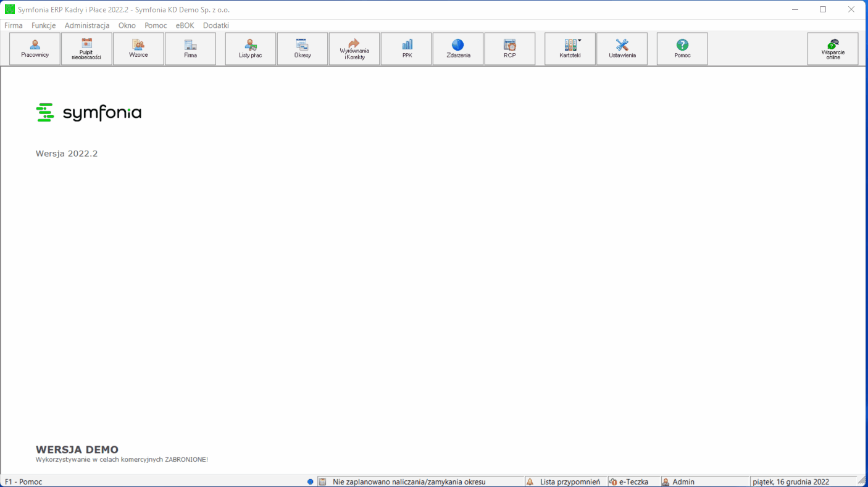The image size is (868, 487).
Task: Click the PPK chart toolbar icon
Action: click(406, 49)
